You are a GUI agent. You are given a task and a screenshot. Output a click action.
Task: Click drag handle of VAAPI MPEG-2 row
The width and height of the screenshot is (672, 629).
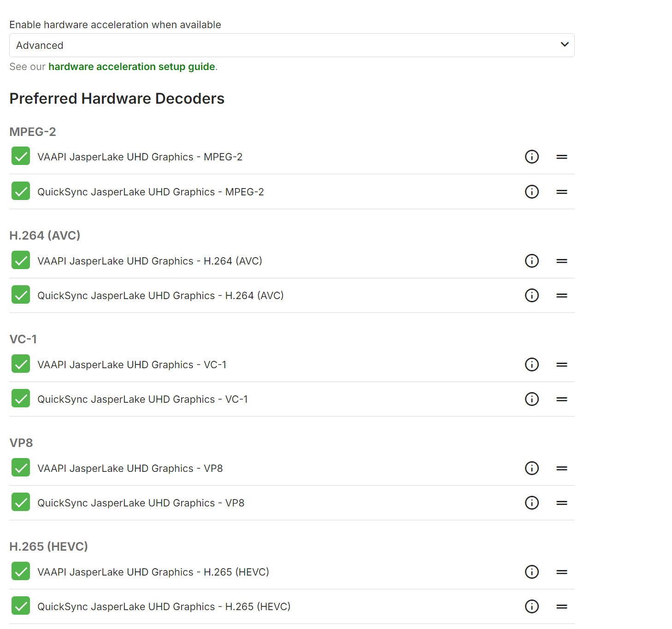tap(562, 157)
